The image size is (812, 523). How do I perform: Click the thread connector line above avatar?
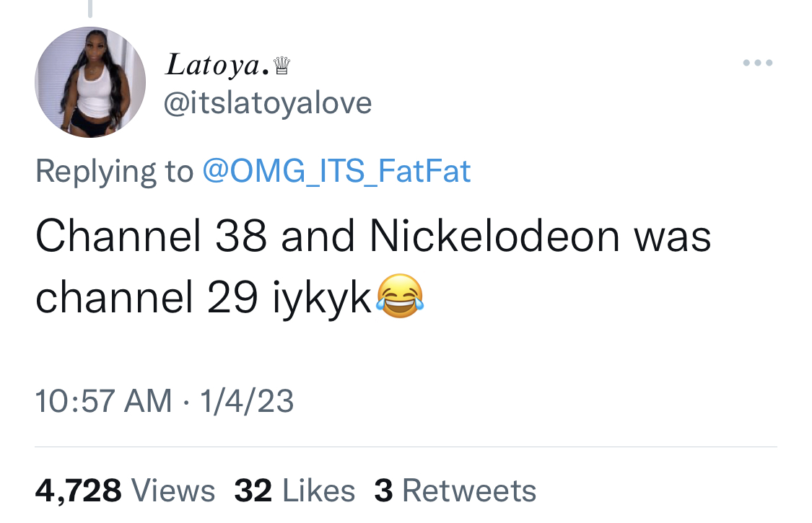(x=90, y=9)
